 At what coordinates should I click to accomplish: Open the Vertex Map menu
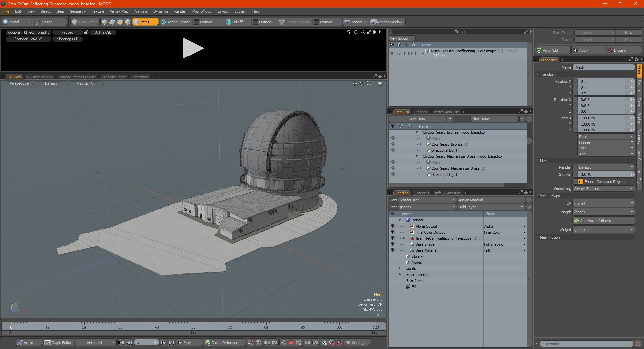[x=119, y=11]
